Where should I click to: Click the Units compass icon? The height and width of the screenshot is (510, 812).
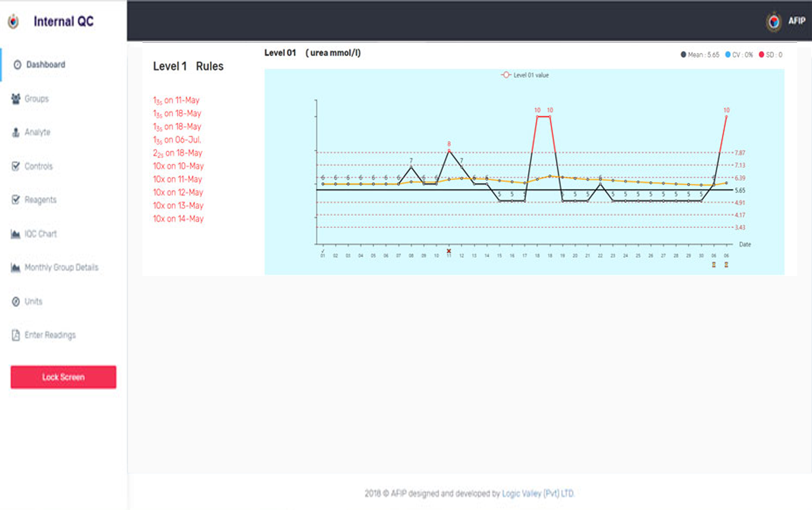(x=16, y=301)
